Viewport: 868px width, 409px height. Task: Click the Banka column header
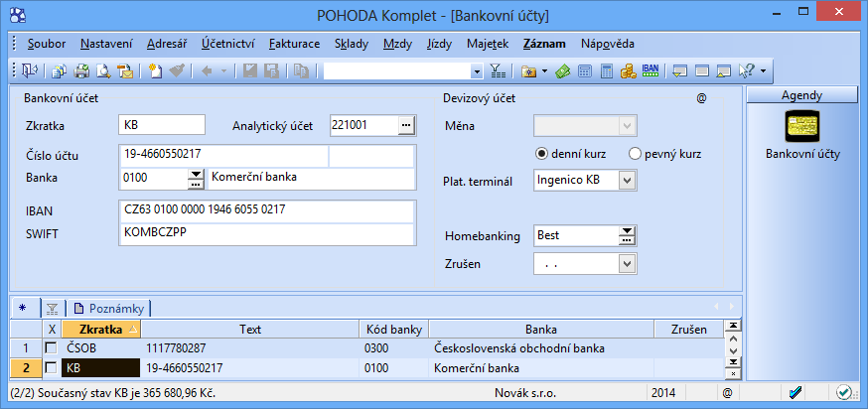541,330
